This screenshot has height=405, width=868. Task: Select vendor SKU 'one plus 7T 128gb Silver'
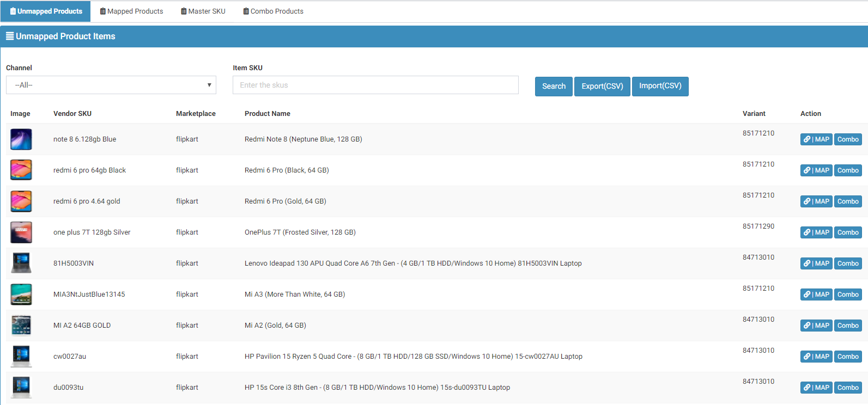tap(92, 232)
